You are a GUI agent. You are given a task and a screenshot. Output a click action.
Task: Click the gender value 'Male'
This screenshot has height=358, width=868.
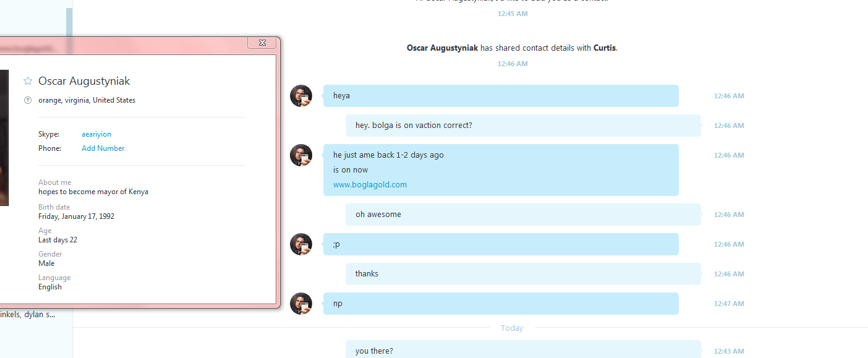[x=46, y=263]
